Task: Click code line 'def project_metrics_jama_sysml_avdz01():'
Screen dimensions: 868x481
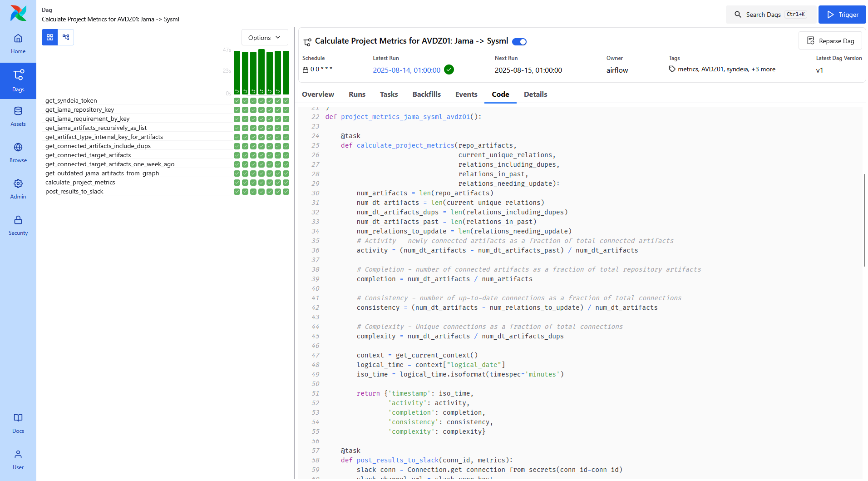Action: pyautogui.click(x=403, y=117)
